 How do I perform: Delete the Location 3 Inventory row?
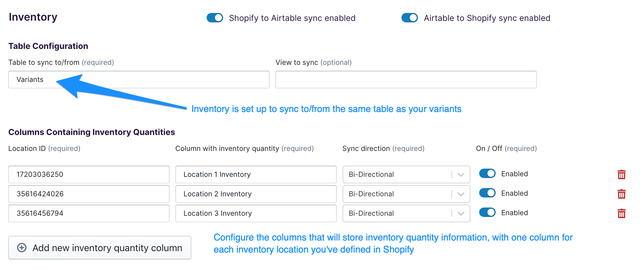(621, 213)
